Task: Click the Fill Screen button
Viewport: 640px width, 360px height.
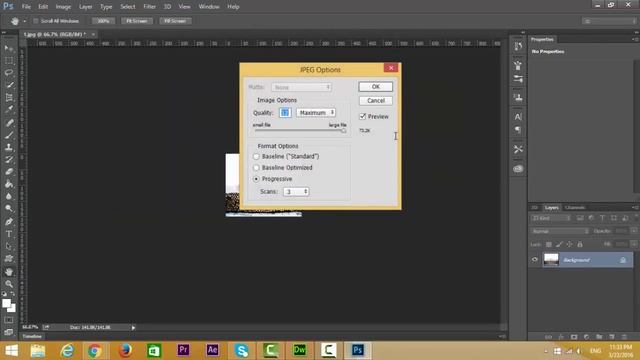Action: click(175, 21)
